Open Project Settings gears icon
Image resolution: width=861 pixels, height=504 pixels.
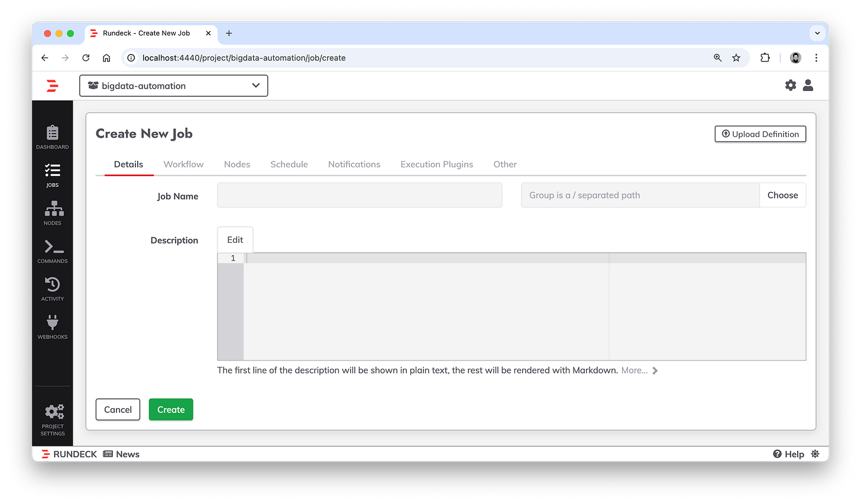pyautogui.click(x=53, y=420)
